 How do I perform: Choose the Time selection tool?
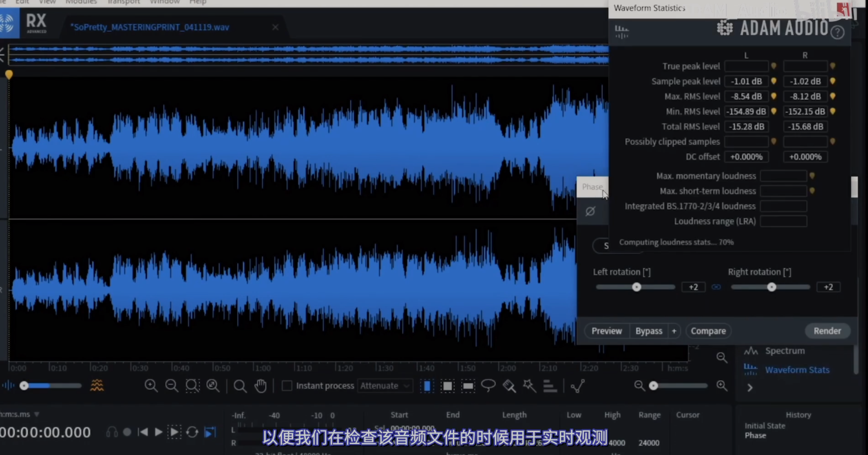pos(427,385)
